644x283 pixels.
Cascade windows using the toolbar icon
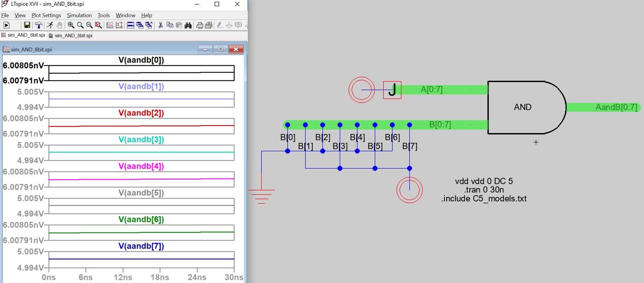point(140,25)
